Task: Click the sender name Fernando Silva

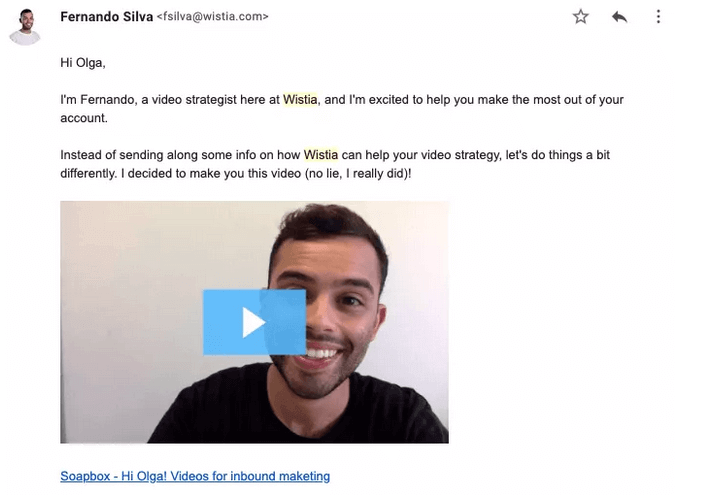Action: pyautogui.click(x=106, y=17)
